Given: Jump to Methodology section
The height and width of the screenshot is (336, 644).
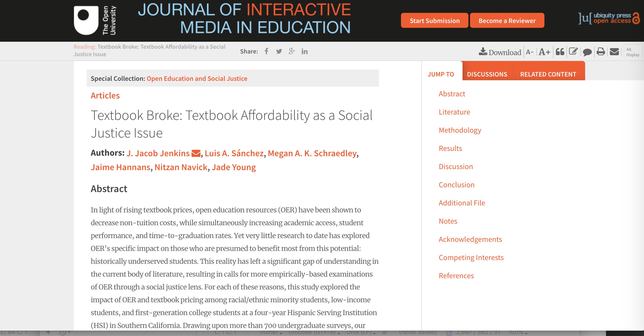Looking at the screenshot, I should point(460,130).
